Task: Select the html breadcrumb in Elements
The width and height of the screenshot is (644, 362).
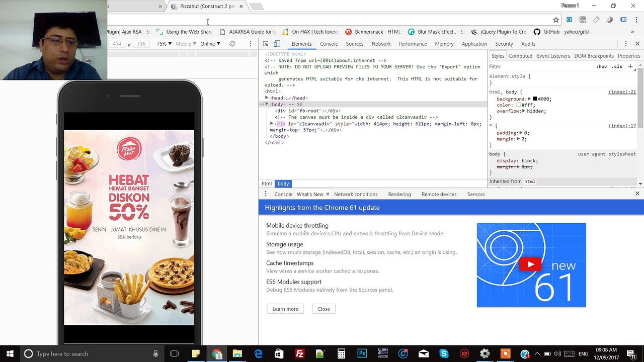Action: [267, 184]
